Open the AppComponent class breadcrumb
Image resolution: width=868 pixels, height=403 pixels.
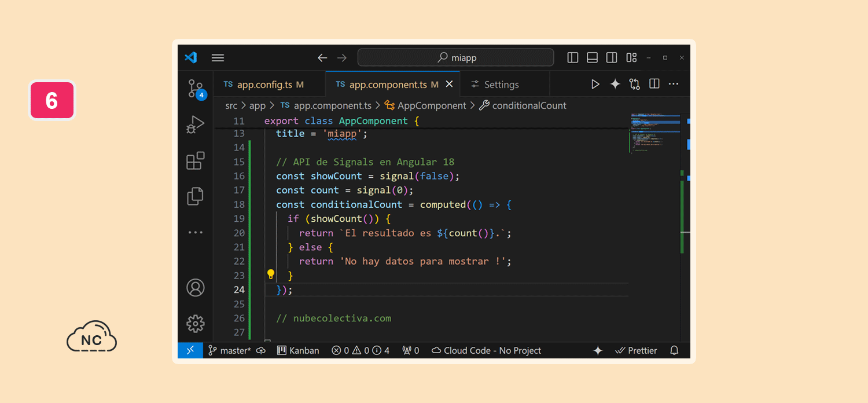point(425,105)
